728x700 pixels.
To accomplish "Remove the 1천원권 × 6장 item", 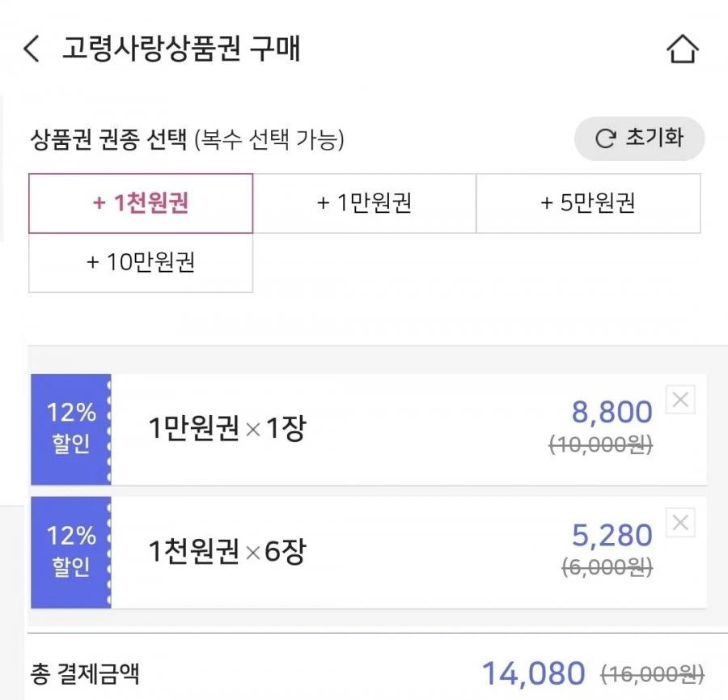I will tap(680, 523).
